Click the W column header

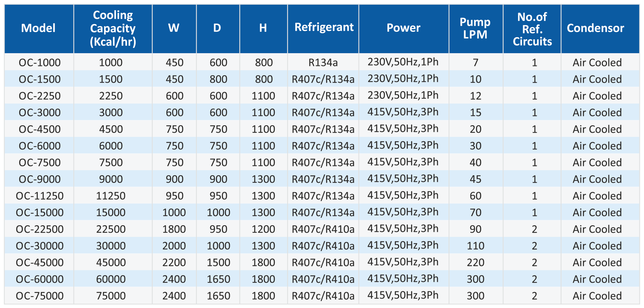tap(174, 28)
